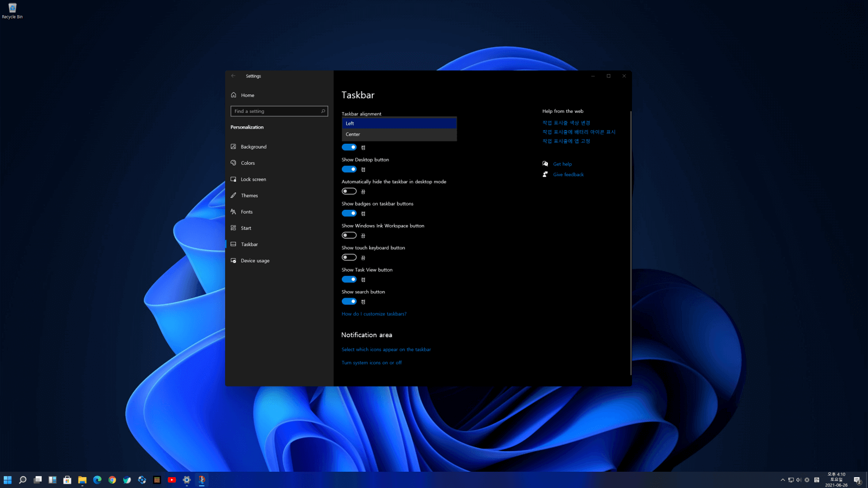Click the settings page vertical scrollbar

pos(630,243)
